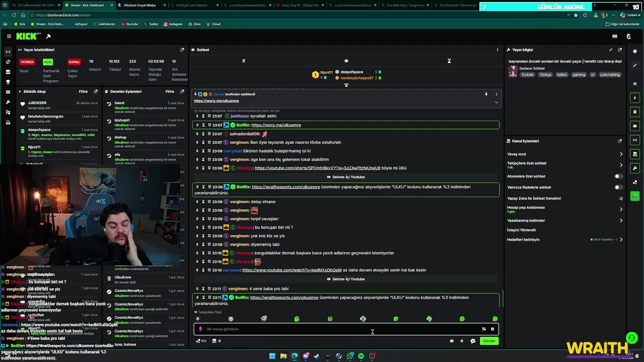Image resolution: width=644 pixels, height=362 pixels.
Task: Open the Filtre dropdown in Denetim Eylemleri
Action: (170, 92)
